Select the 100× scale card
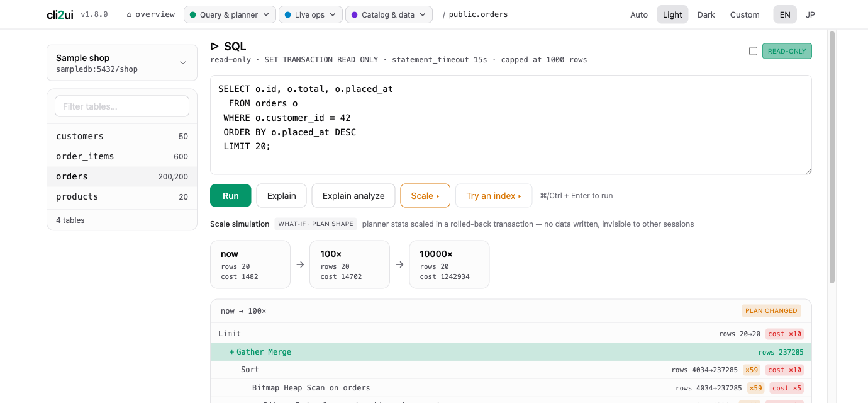The width and height of the screenshot is (868, 403). 350,264
